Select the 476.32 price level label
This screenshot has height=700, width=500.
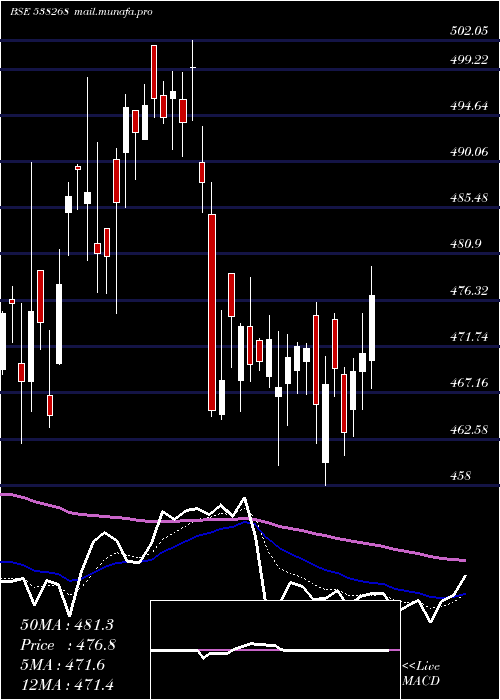point(469,291)
